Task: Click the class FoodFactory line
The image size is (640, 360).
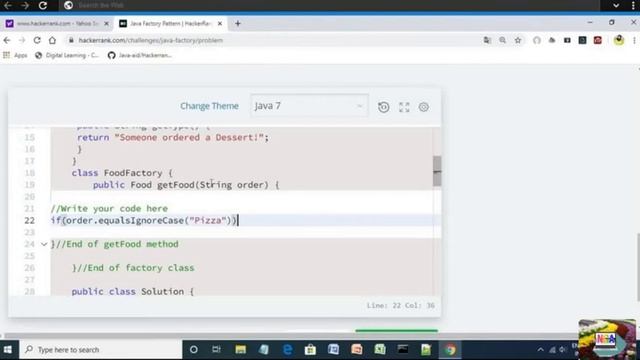Action: (x=122, y=173)
